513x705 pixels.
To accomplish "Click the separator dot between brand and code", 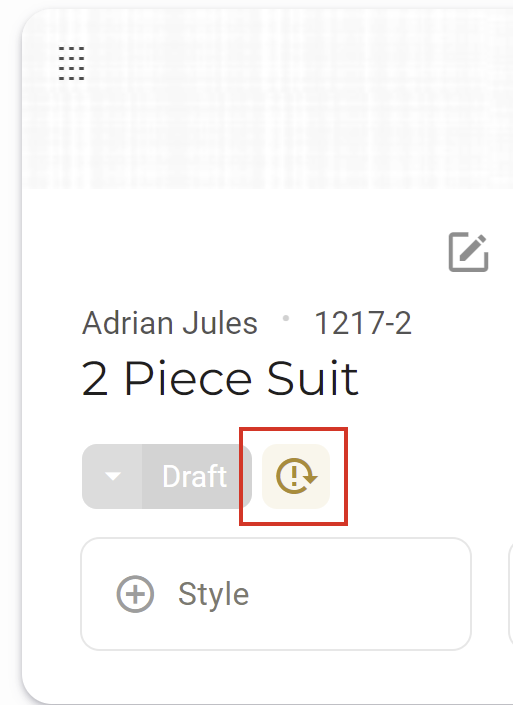I will pyautogui.click(x=285, y=318).
